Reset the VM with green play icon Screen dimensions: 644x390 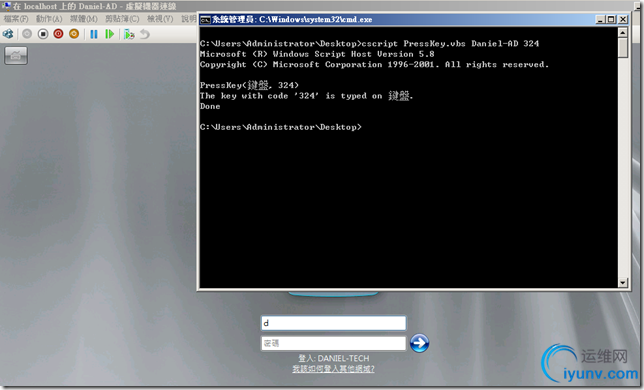pos(109,34)
